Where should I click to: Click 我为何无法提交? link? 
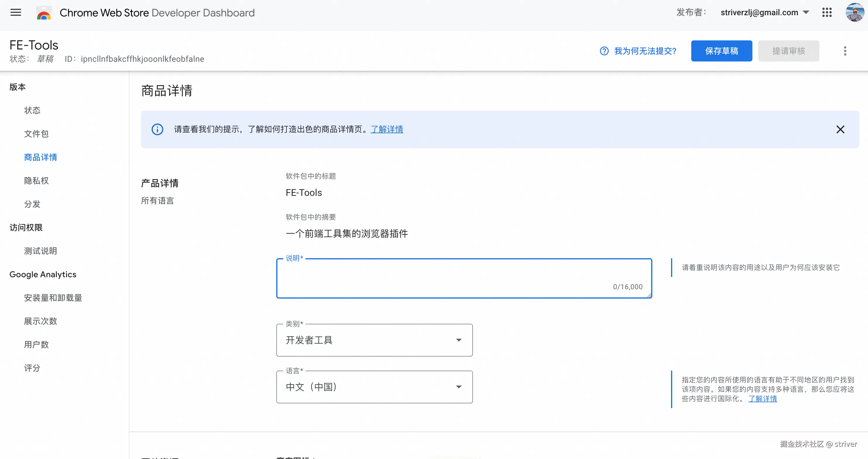[x=645, y=51]
